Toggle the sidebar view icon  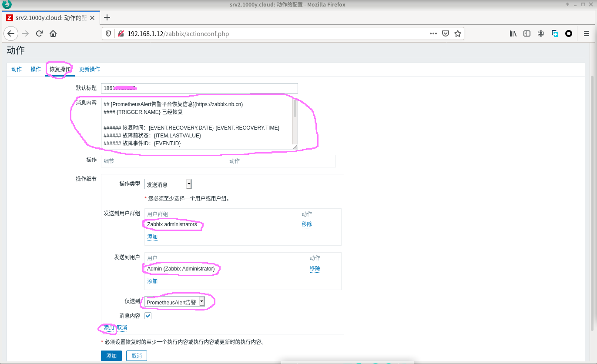[527, 33]
